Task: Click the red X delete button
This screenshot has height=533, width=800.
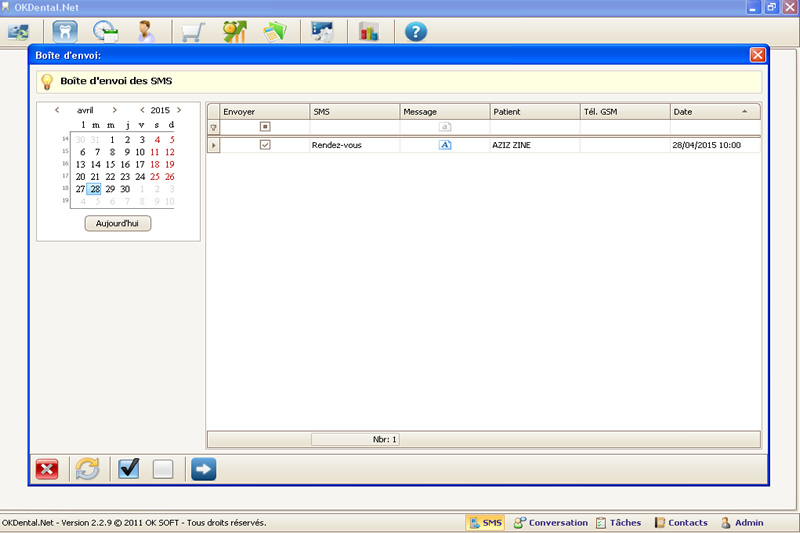Action: (47, 469)
